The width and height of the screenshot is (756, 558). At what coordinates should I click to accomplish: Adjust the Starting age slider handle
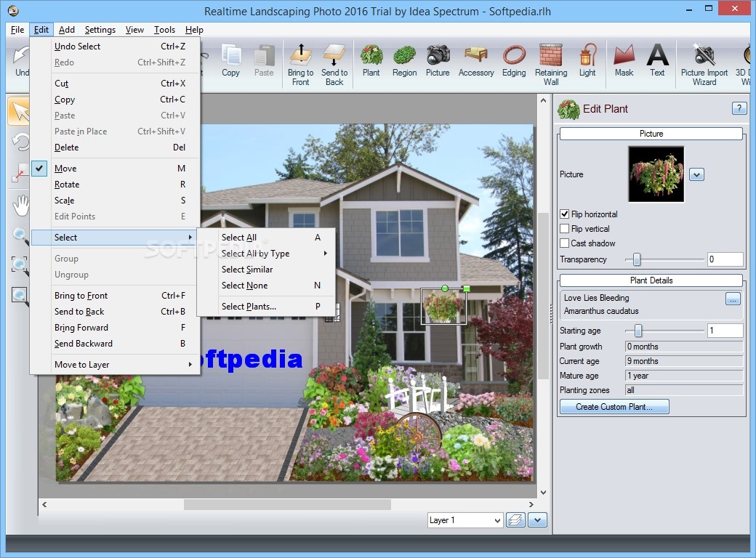(638, 331)
